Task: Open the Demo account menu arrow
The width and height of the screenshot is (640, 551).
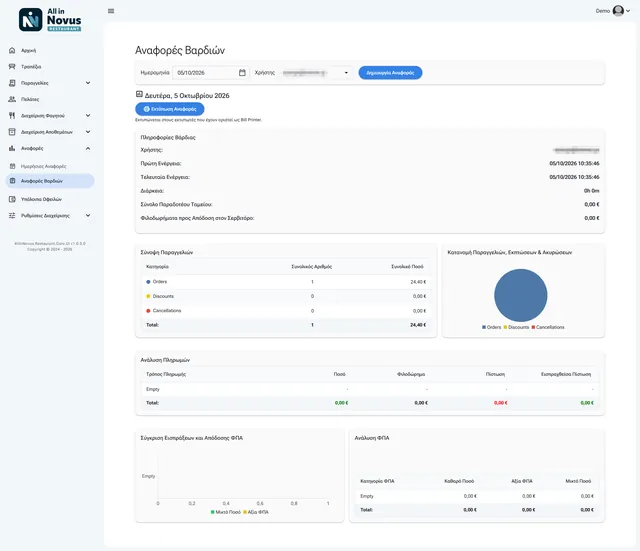Action: coord(628,11)
